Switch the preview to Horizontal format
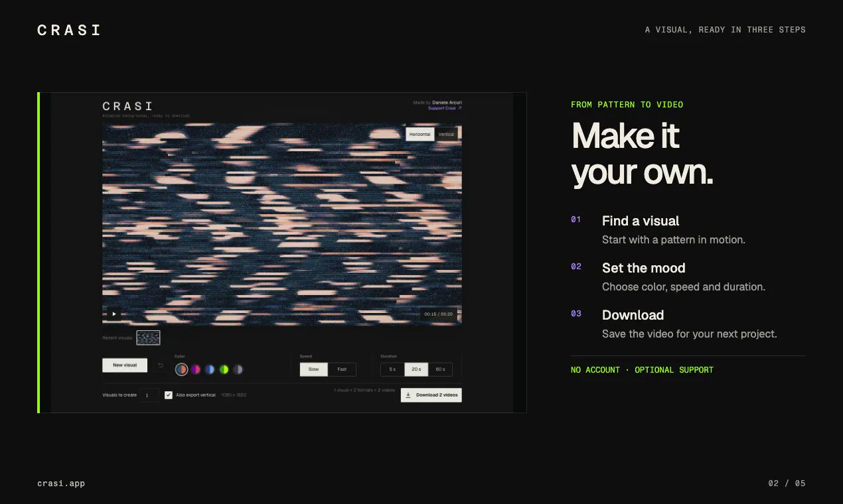This screenshot has width=843, height=504. [420, 134]
